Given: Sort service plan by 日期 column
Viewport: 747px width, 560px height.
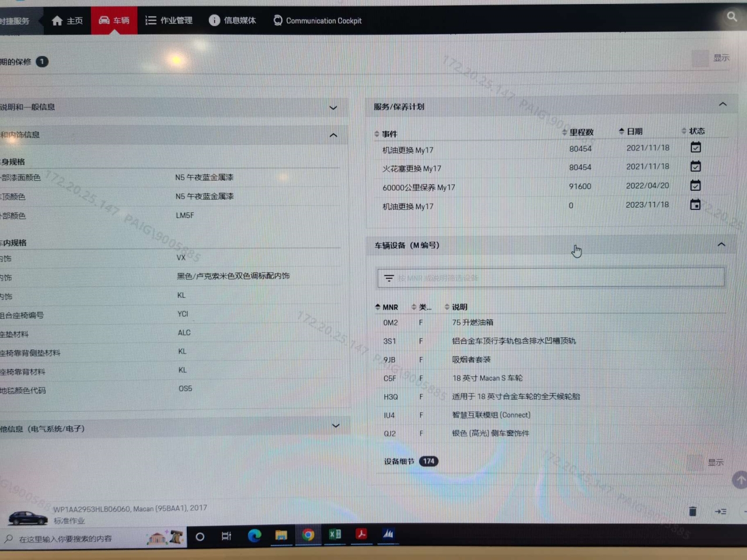Looking at the screenshot, I should tap(631, 131).
